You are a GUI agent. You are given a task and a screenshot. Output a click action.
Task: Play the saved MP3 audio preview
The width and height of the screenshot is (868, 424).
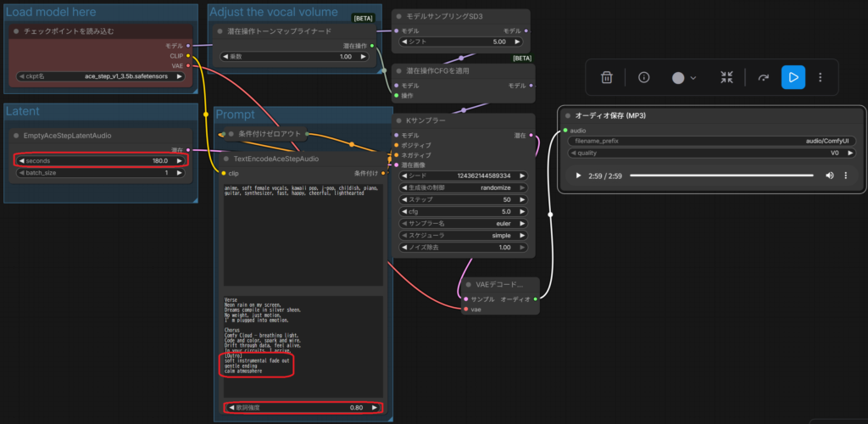click(x=578, y=176)
